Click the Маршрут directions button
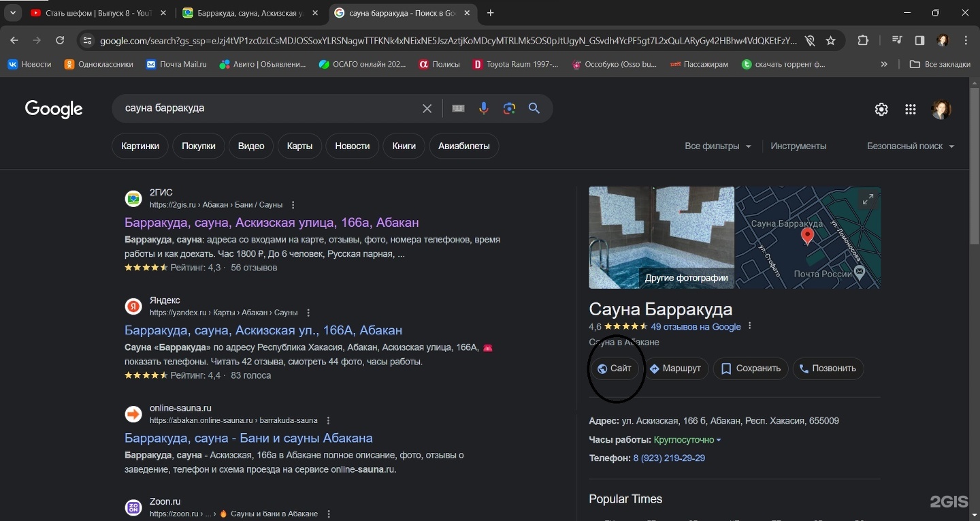The height and width of the screenshot is (521, 980). point(676,368)
